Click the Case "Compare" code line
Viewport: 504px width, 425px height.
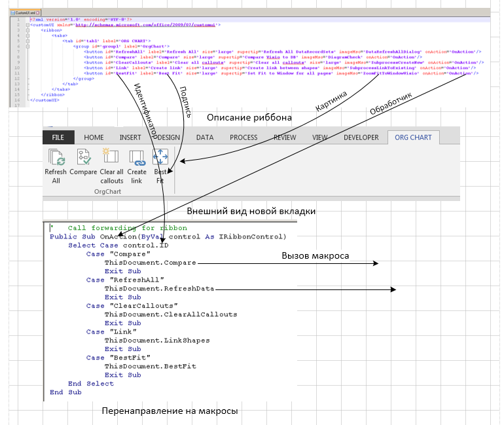tap(118, 254)
